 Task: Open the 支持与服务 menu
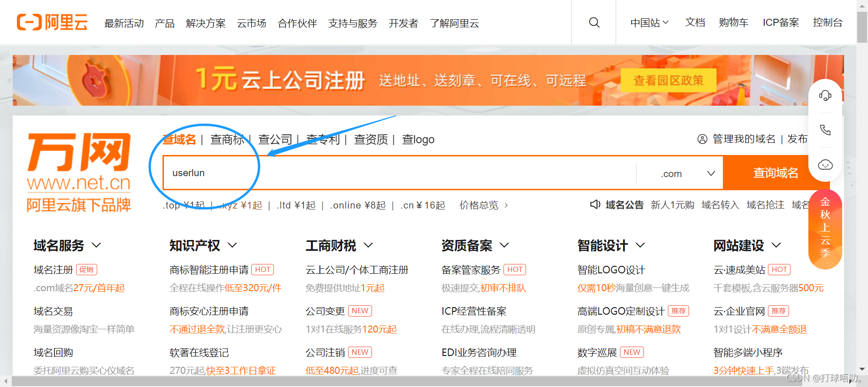pos(353,23)
